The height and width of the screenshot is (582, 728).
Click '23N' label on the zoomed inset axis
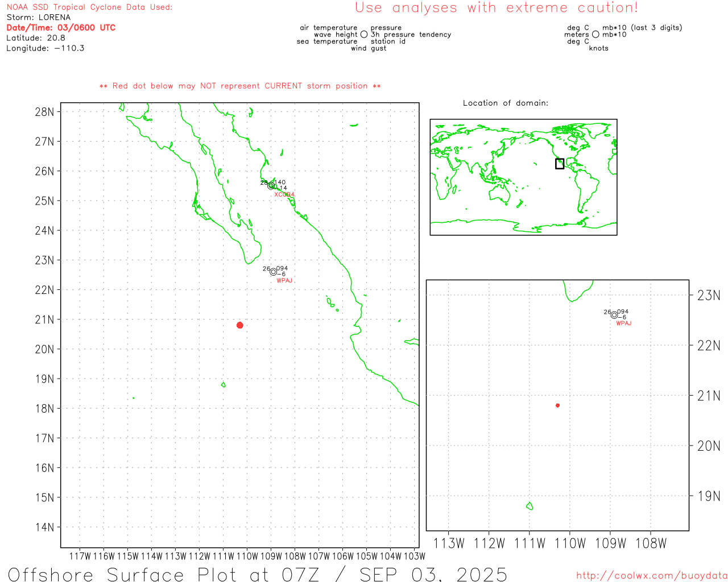pos(709,295)
